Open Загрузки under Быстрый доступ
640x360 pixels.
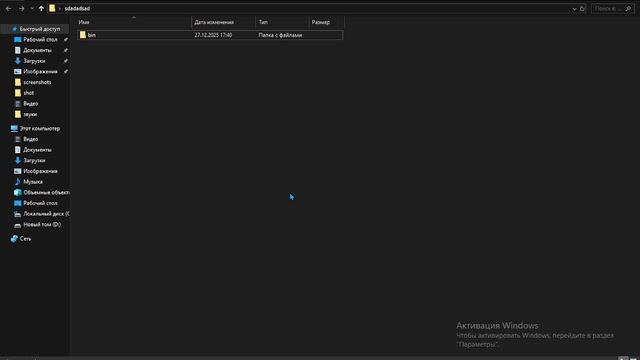point(34,61)
